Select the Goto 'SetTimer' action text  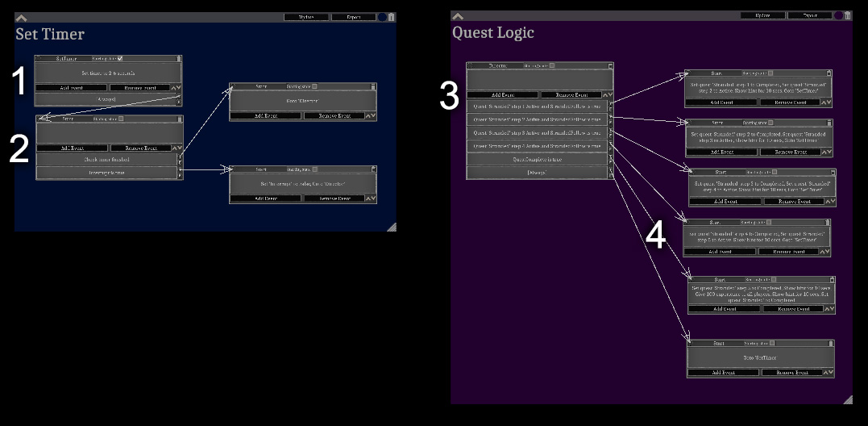(759, 358)
